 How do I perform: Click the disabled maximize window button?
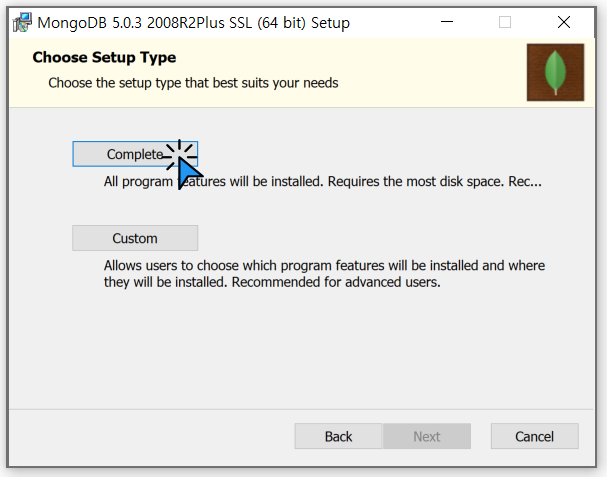click(x=505, y=22)
